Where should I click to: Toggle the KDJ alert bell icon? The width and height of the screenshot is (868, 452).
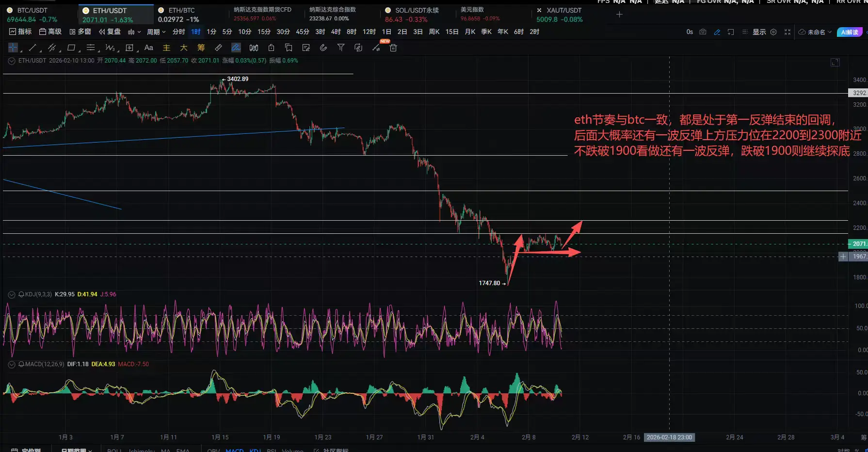pyautogui.click(x=21, y=294)
